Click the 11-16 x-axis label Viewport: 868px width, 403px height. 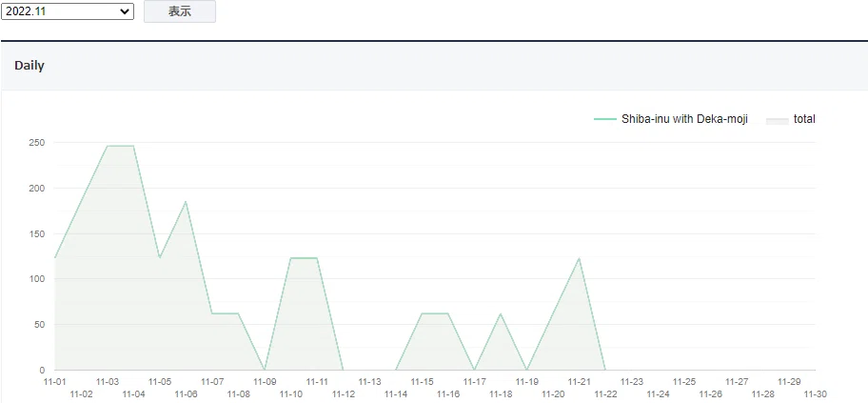448,394
